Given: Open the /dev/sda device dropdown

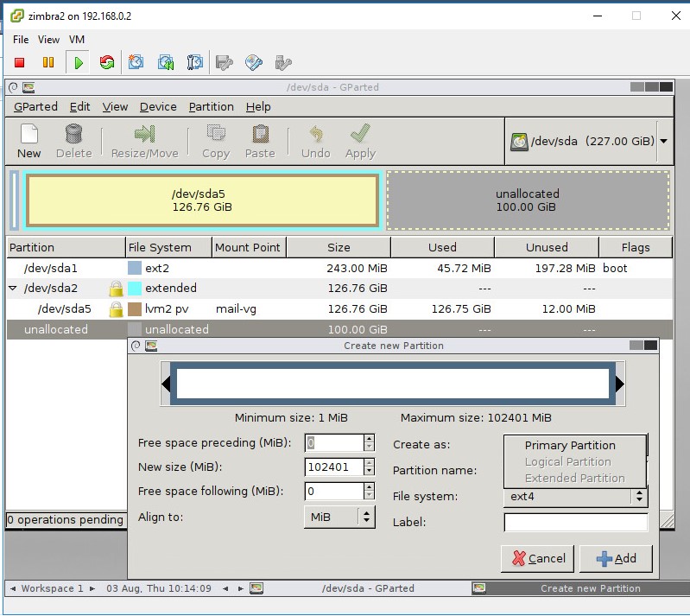Looking at the screenshot, I should coord(663,142).
